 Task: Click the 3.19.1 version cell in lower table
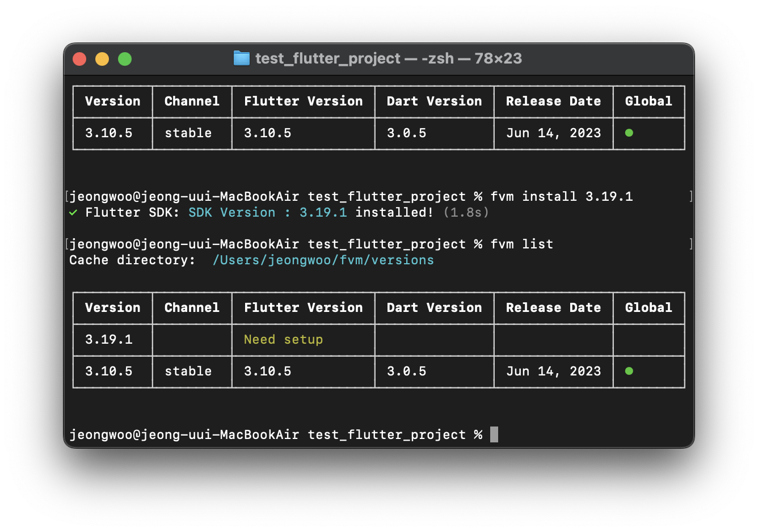[109, 340]
